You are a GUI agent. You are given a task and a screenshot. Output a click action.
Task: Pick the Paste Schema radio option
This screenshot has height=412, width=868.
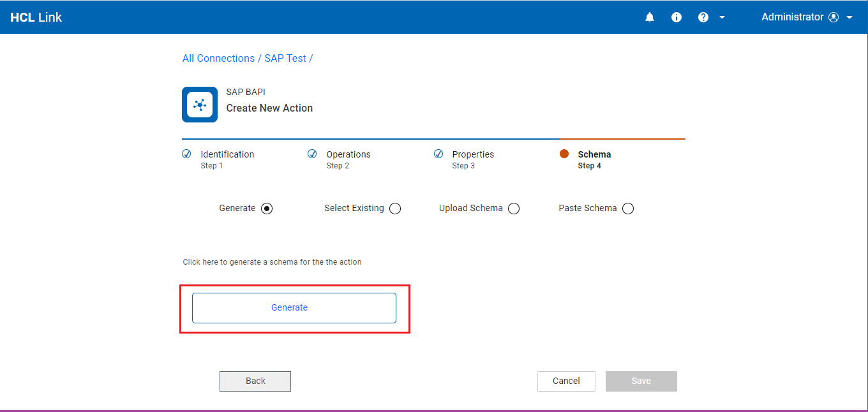click(x=628, y=209)
